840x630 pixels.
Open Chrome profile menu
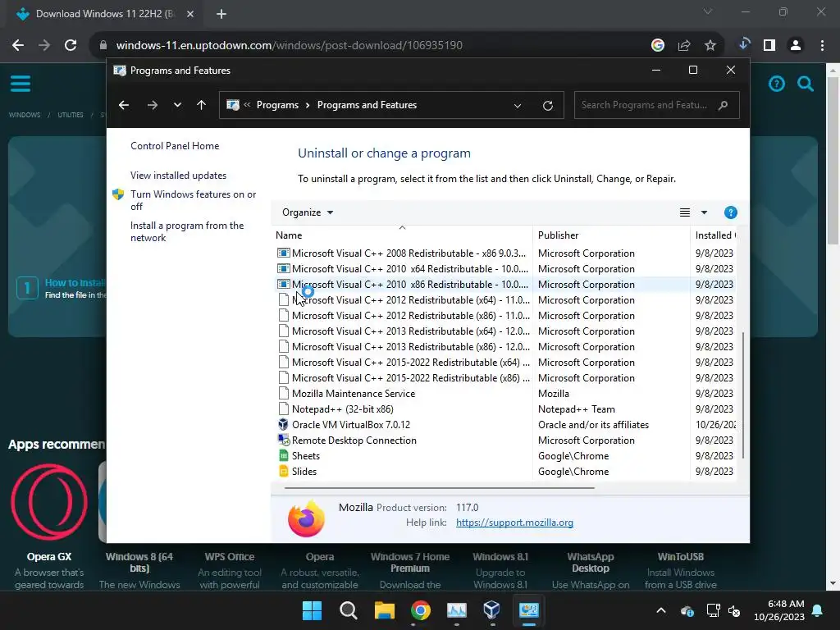click(x=796, y=46)
